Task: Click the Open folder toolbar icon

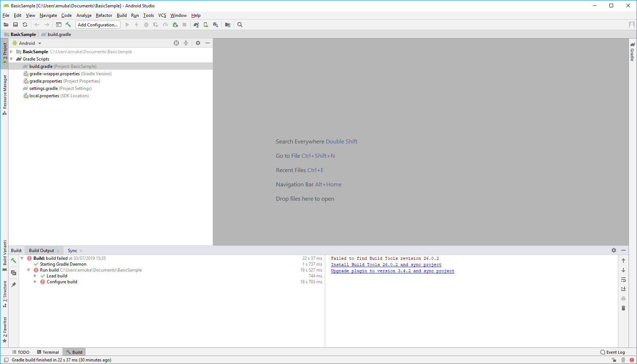Action: (x=6, y=25)
